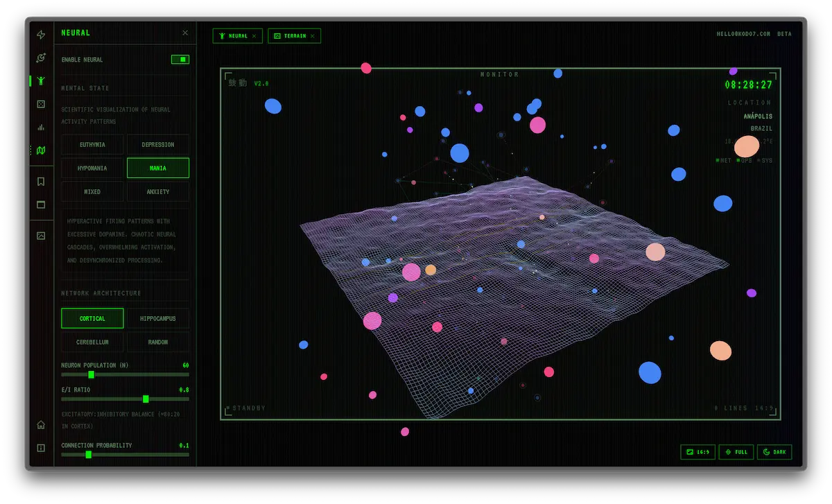832x504 pixels.
Task: Switch mental state to EUTHYMIA
Action: click(x=92, y=144)
